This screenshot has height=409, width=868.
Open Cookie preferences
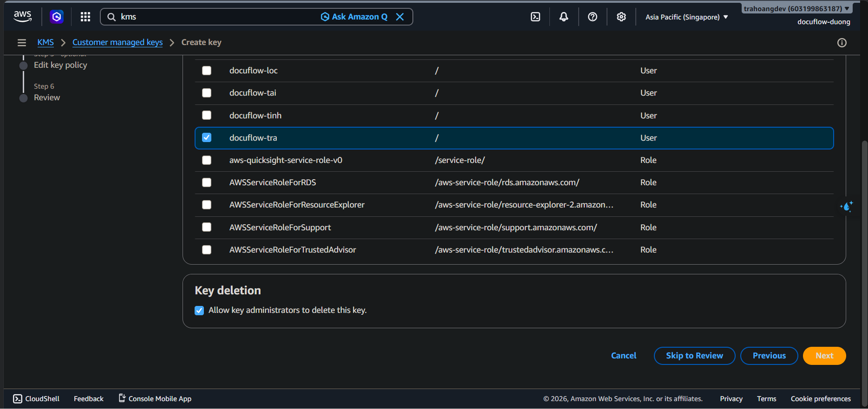(x=821, y=399)
